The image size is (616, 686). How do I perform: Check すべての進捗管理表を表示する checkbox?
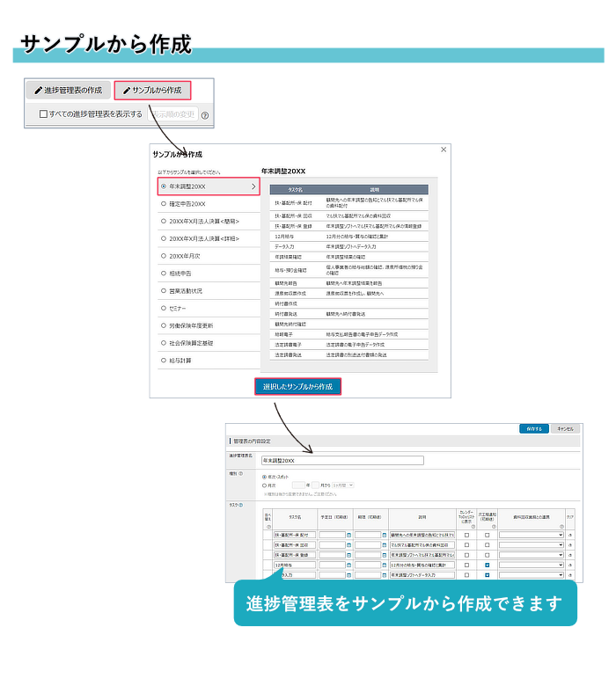tap(42, 114)
